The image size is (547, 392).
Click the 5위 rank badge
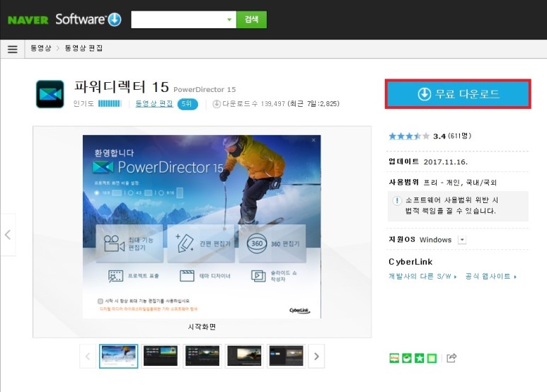(188, 104)
